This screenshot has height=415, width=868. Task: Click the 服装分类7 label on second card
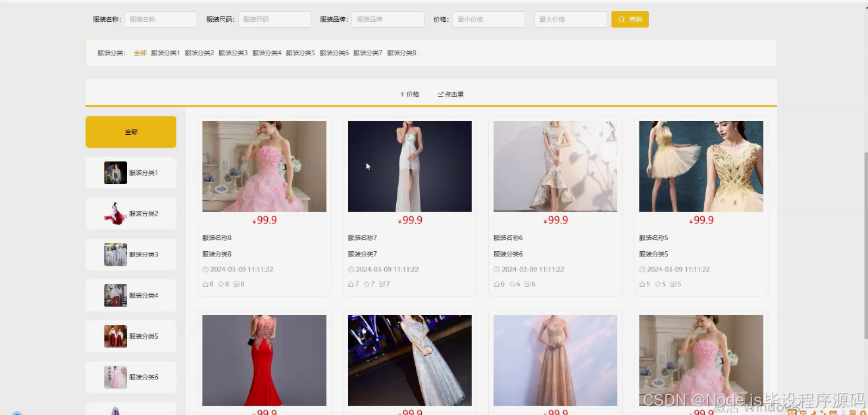click(x=363, y=254)
